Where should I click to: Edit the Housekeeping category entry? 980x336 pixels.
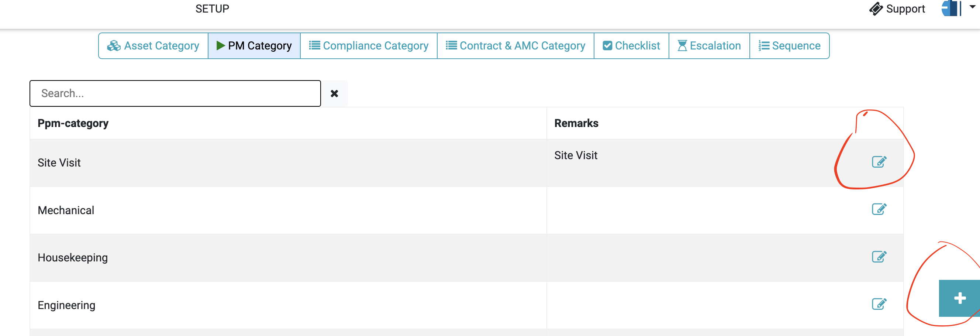[879, 257]
